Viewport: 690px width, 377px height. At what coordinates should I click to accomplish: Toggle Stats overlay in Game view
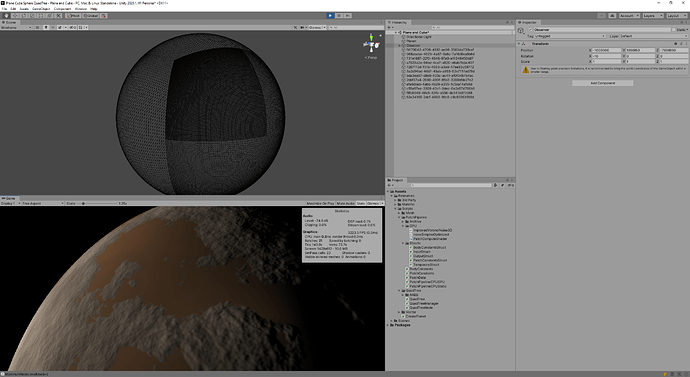click(361, 203)
